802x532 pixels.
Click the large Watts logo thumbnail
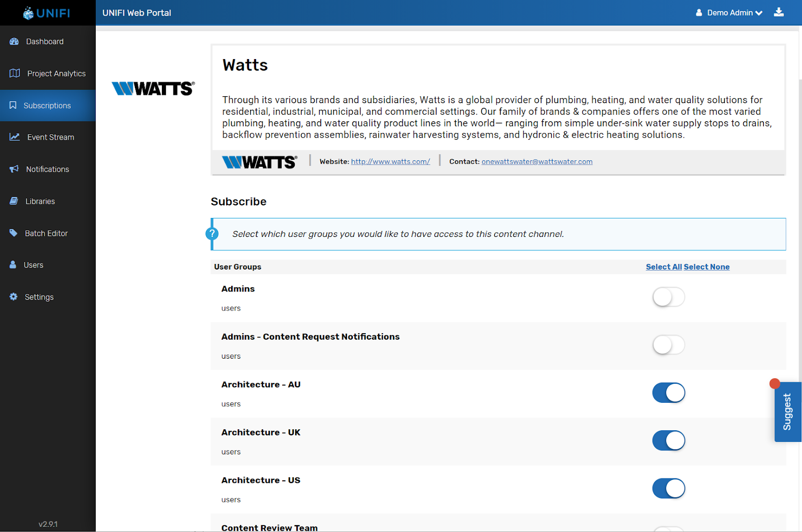(153, 89)
